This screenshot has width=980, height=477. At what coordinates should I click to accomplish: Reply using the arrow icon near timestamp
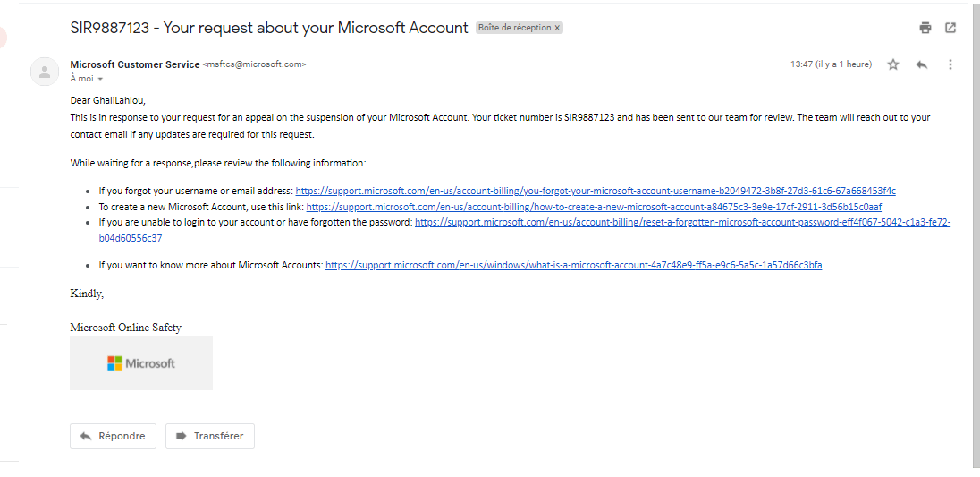click(x=921, y=64)
